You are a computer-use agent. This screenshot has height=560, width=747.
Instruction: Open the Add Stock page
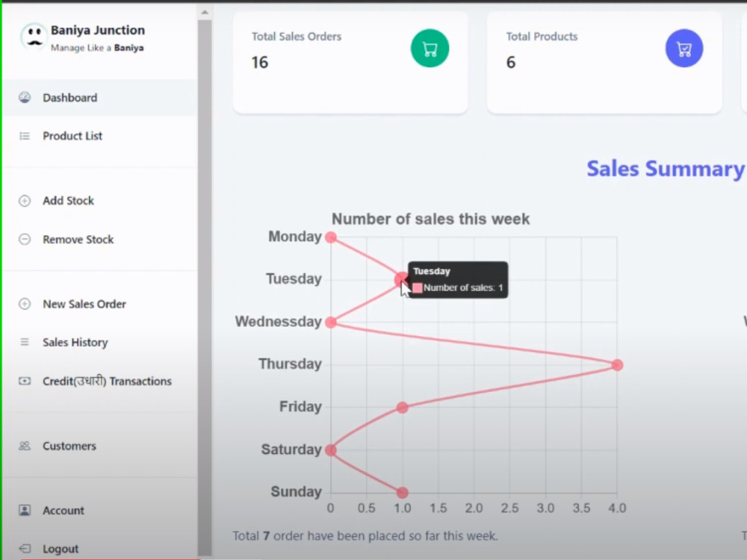point(100,201)
